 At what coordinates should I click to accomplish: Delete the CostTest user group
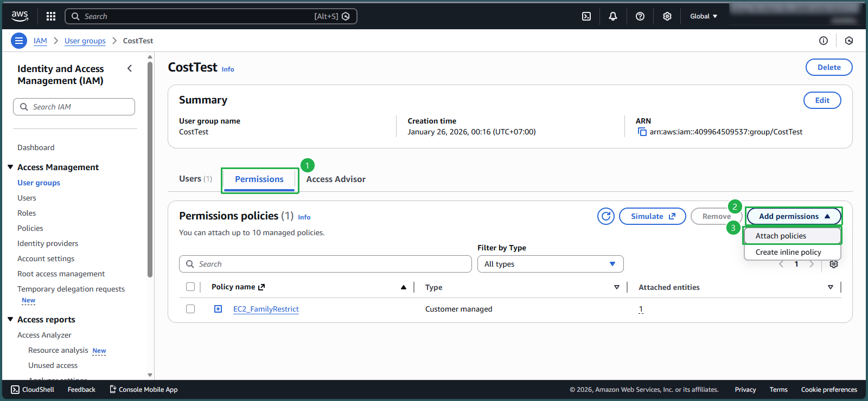(829, 67)
